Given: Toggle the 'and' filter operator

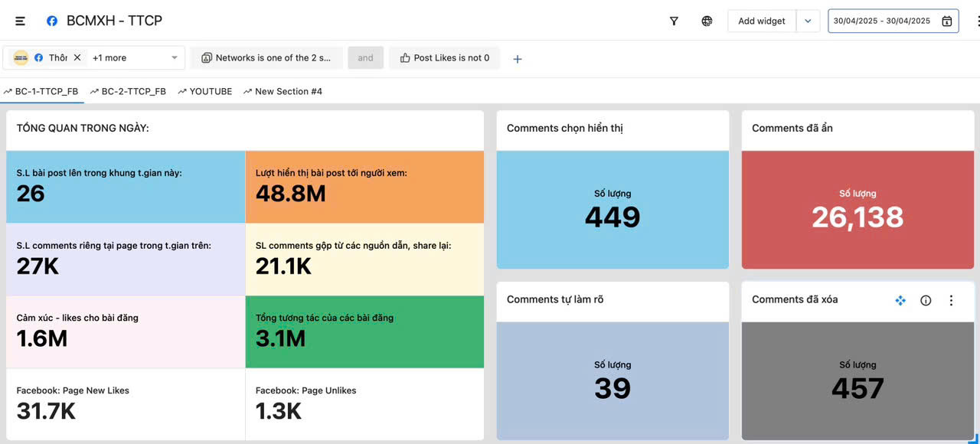Looking at the screenshot, I should tap(366, 58).
